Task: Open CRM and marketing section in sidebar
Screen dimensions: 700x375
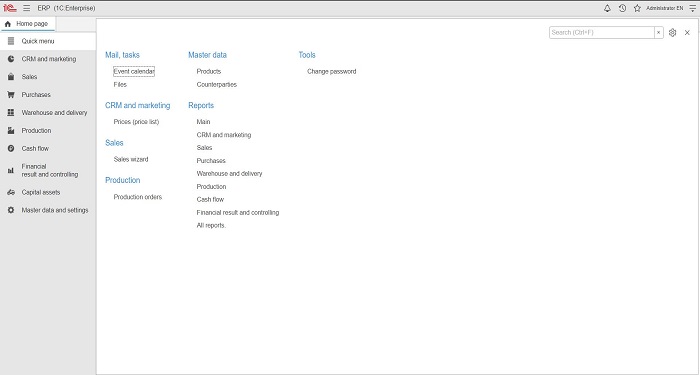Action: [x=49, y=59]
